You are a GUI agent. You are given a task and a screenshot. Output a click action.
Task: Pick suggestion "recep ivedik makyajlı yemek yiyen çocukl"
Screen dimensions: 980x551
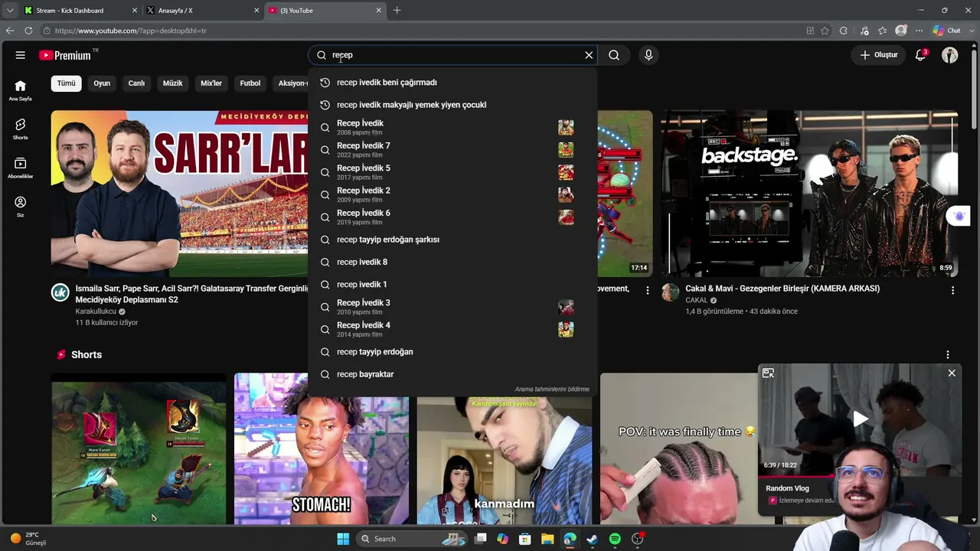[452, 105]
